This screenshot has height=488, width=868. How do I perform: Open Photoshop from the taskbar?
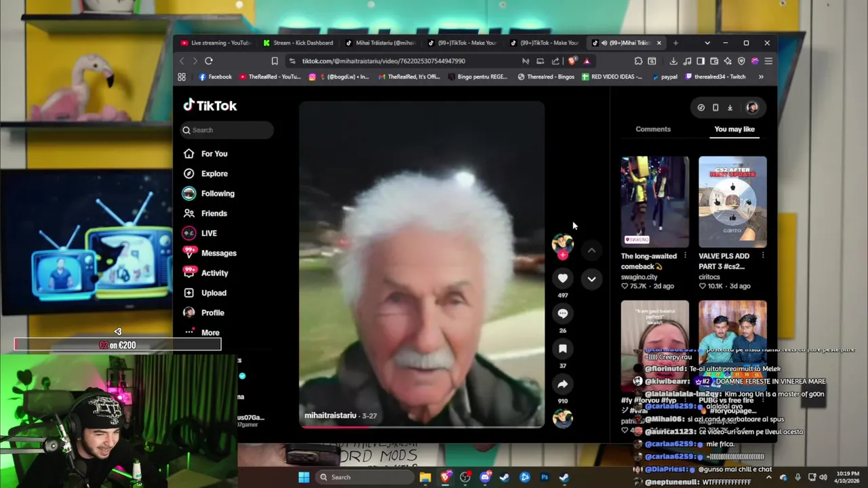545,477
